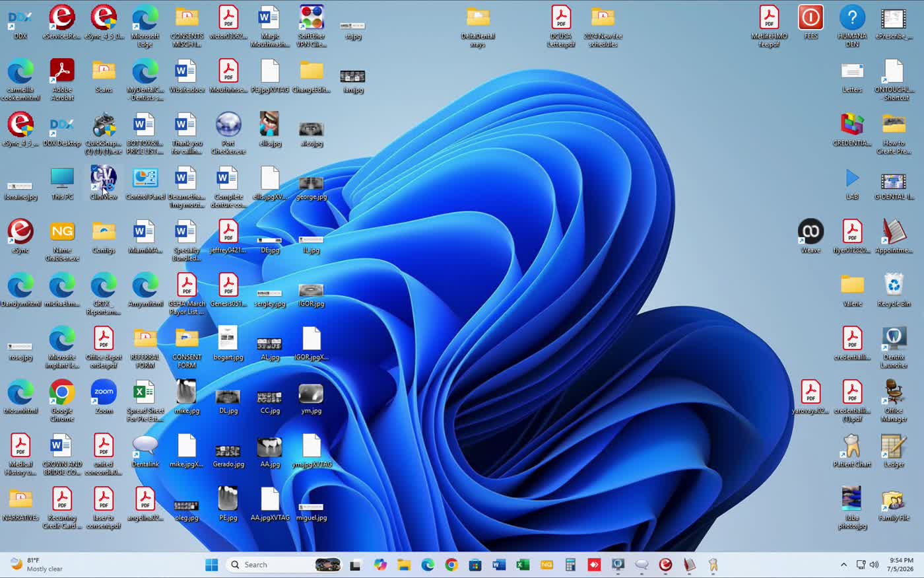924x578 pixels.
Task: Open the Medical History PDF file
Action: point(20,454)
